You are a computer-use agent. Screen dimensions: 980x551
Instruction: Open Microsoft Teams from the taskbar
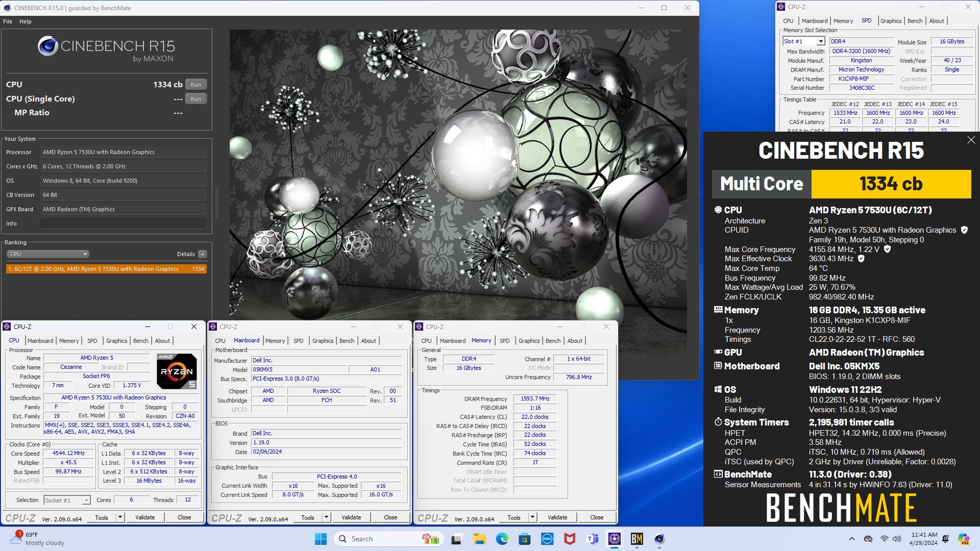point(592,539)
